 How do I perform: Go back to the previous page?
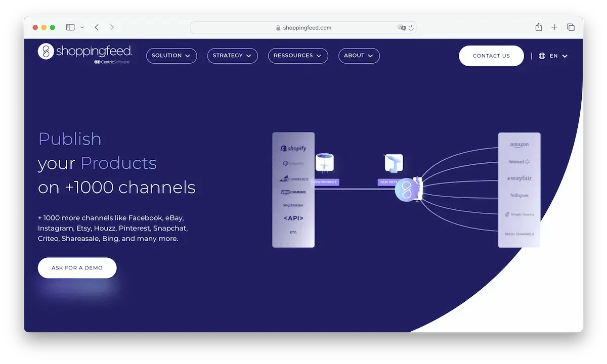click(x=97, y=27)
